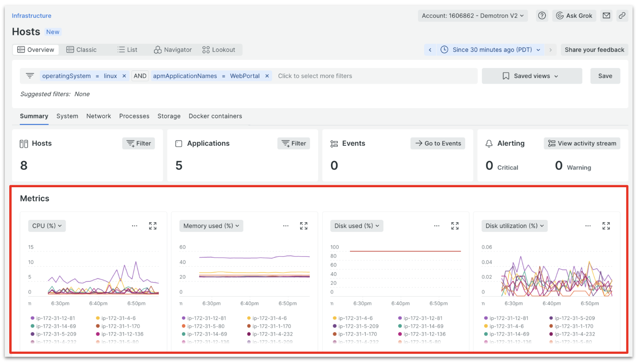
Task: Click the Hosts server icon in summary
Action: (24, 144)
